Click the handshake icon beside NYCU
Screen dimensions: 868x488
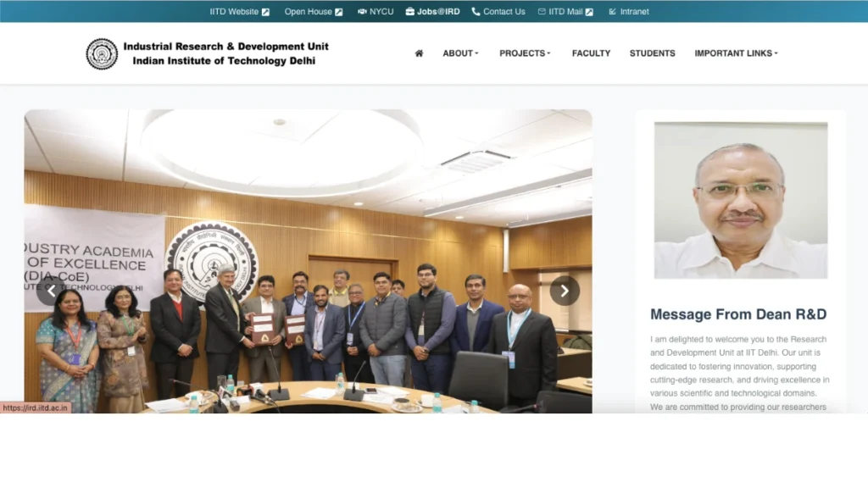362,12
